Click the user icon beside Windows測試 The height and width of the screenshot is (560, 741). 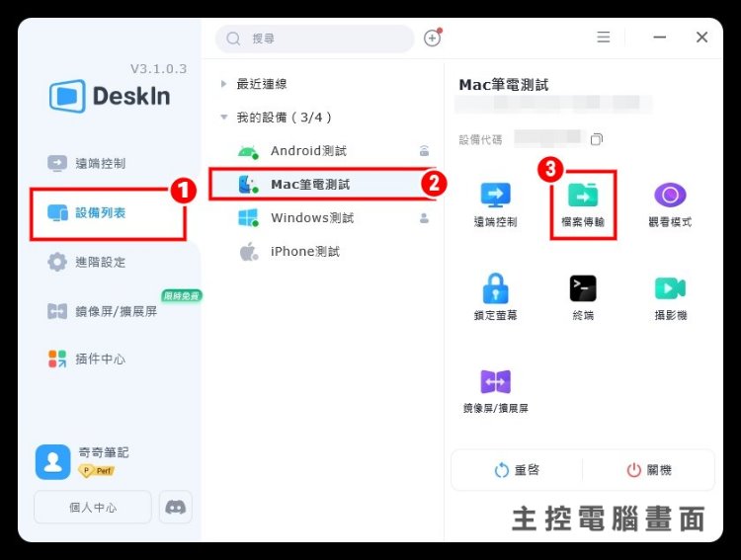[425, 218]
